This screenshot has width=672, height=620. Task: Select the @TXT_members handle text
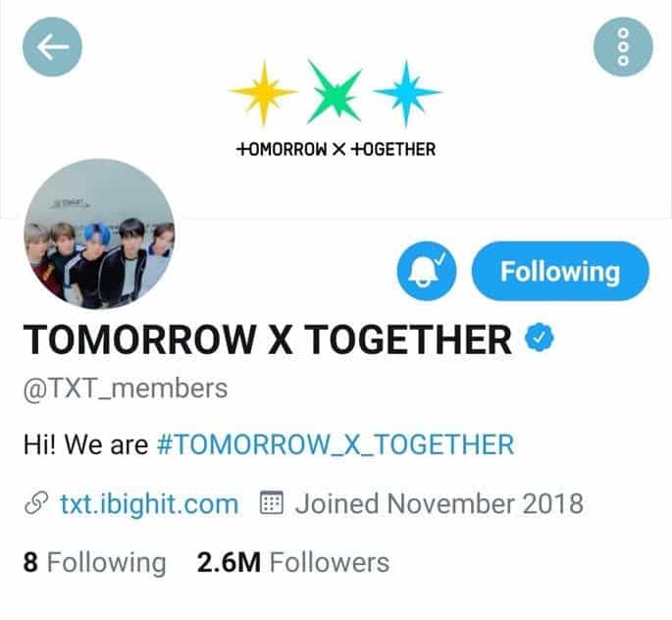point(126,388)
